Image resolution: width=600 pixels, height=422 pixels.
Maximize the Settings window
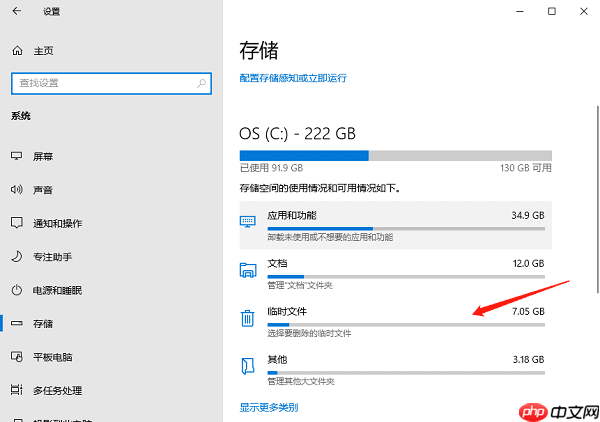point(552,12)
